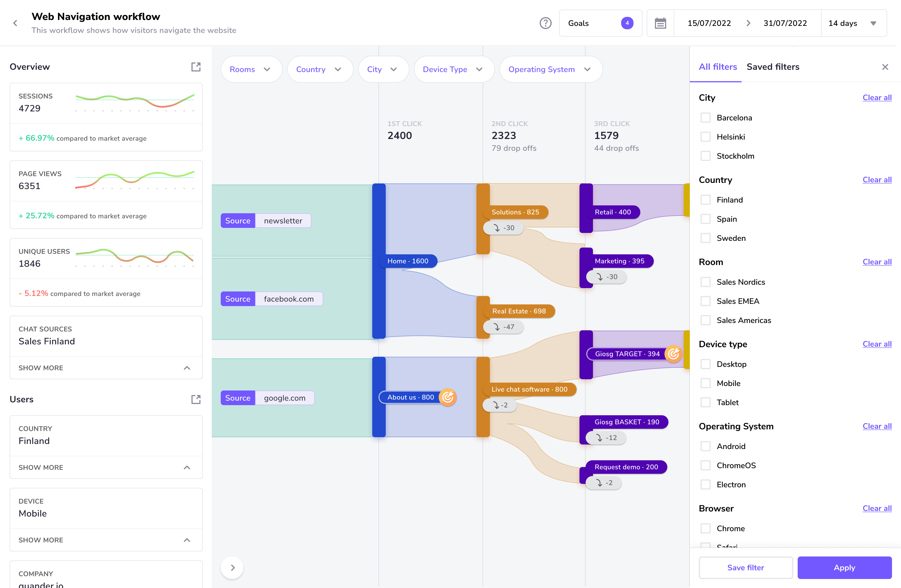Viewport: 901px width, 588px height.
Task: Open the help question mark icon
Action: click(x=545, y=23)
